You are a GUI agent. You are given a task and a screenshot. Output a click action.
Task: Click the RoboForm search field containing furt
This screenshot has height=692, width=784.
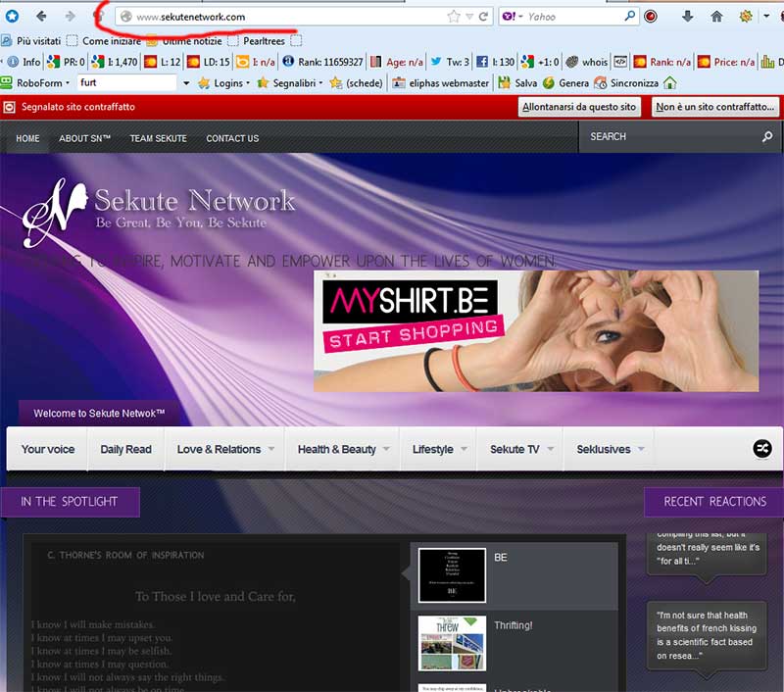[127, 83]
